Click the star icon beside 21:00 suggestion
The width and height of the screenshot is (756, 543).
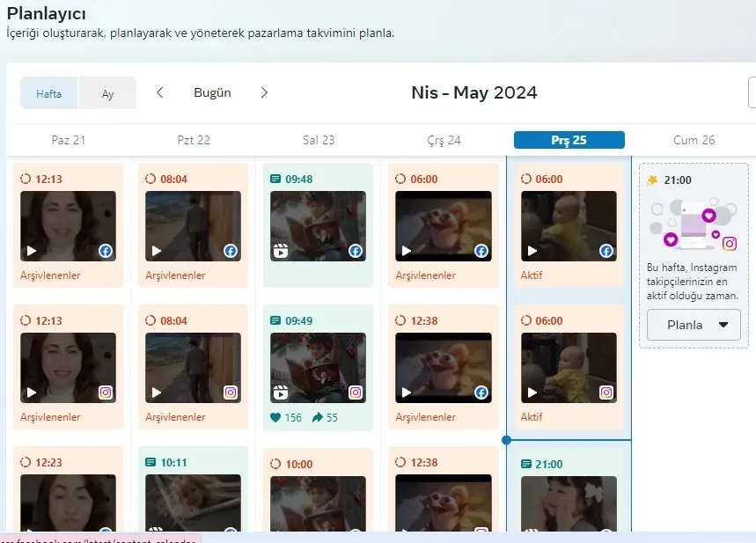pyautogui.click(x=651, y=180)
